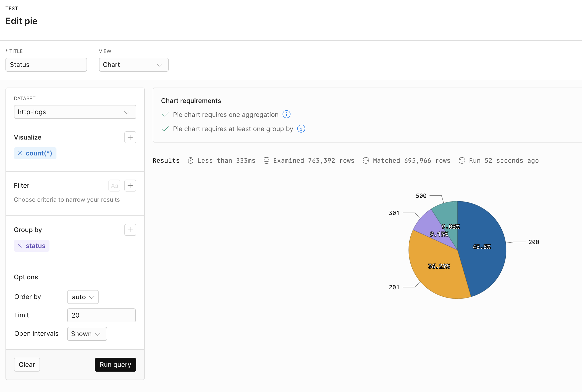Add a new filter criterion
This screenshot has width=582, height=392.
pos(130,185)
